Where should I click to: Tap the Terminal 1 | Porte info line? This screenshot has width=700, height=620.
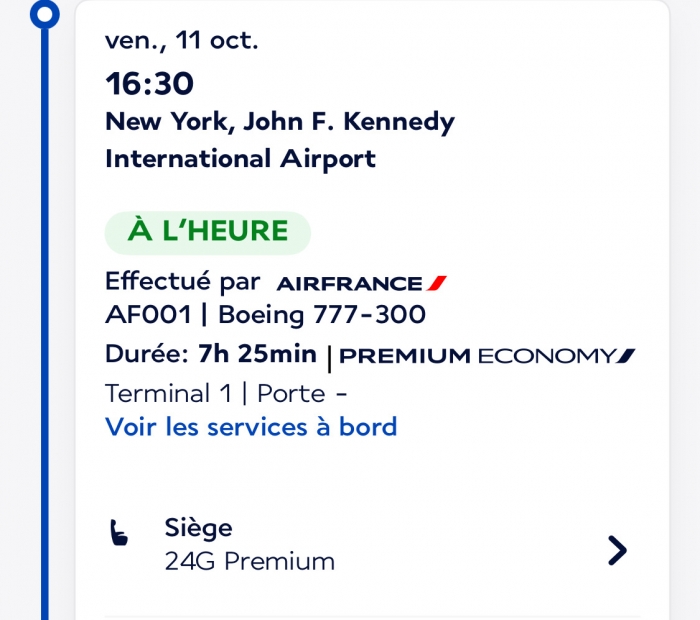(x=226, y=394)
